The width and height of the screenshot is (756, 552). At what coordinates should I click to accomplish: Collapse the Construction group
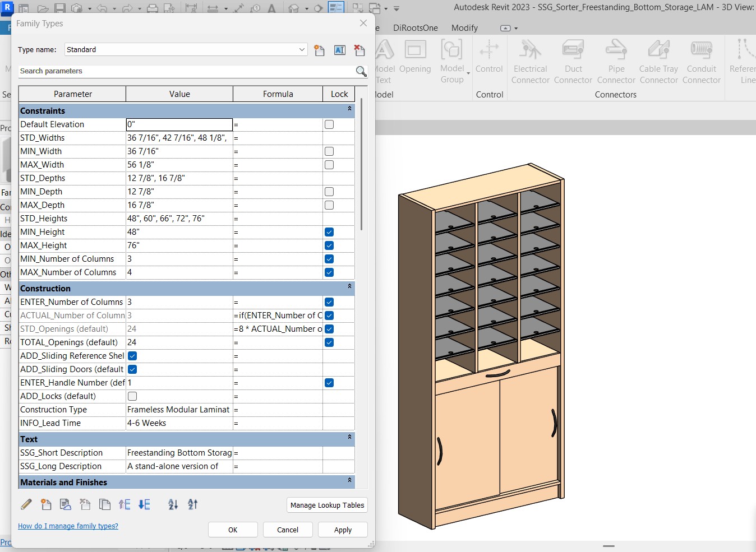click(x=349, y=287)
